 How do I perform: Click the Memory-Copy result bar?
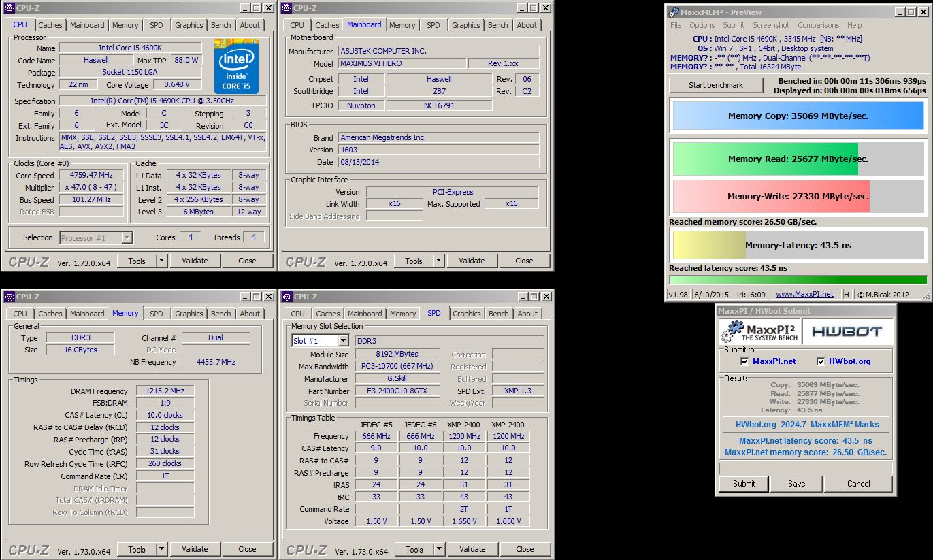click(798, 116)
